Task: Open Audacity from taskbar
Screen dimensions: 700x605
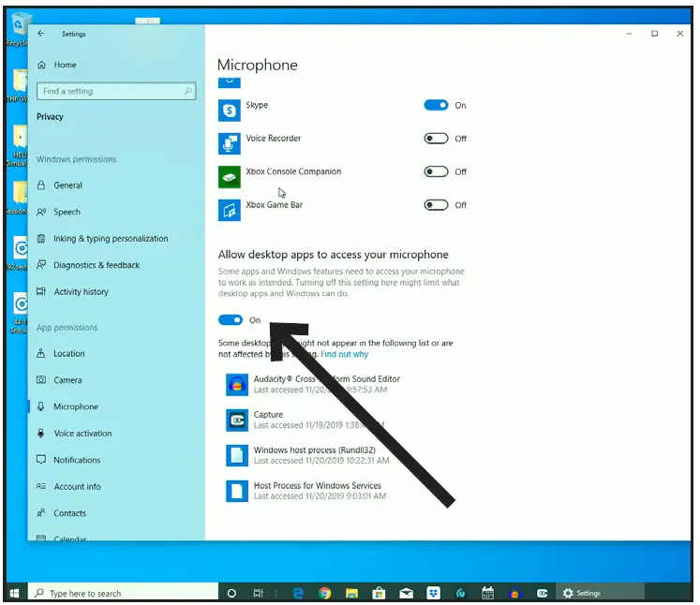Action: [x=514, y=593]
